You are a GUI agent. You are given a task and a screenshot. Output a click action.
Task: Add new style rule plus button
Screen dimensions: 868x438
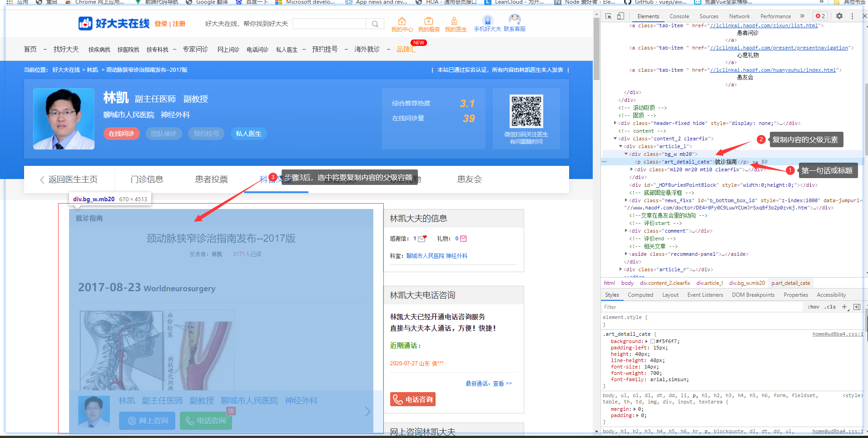844,307
